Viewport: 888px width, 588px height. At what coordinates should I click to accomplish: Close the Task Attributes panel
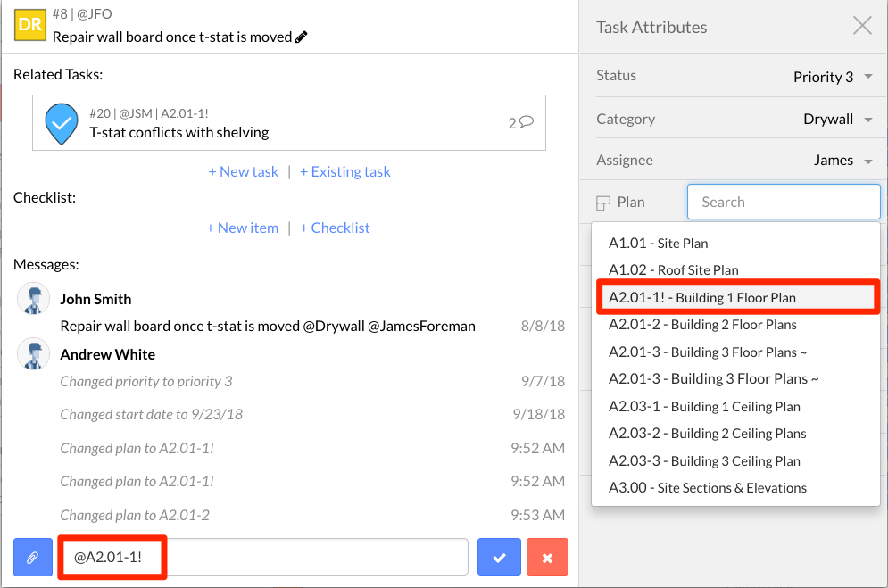[862, 26]
